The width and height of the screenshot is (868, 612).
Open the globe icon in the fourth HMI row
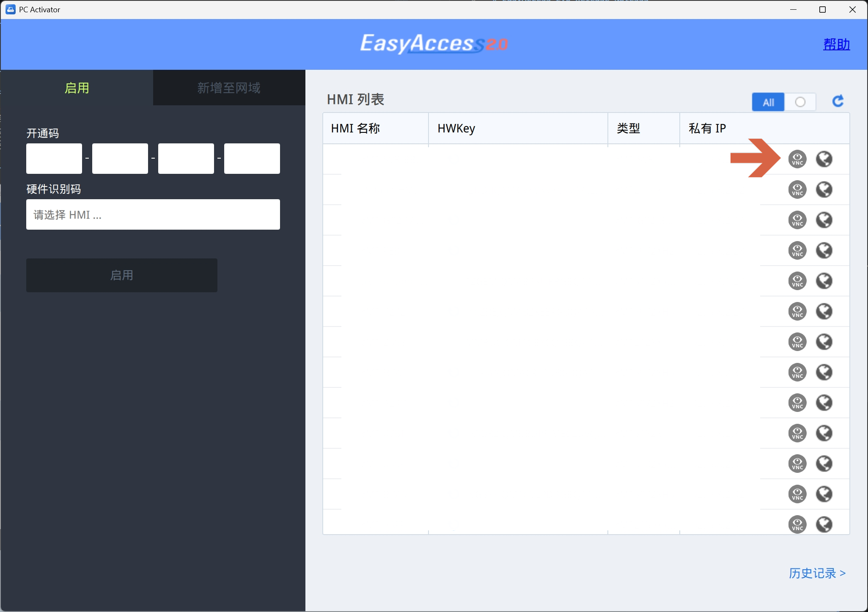click(x=824, y=250)
